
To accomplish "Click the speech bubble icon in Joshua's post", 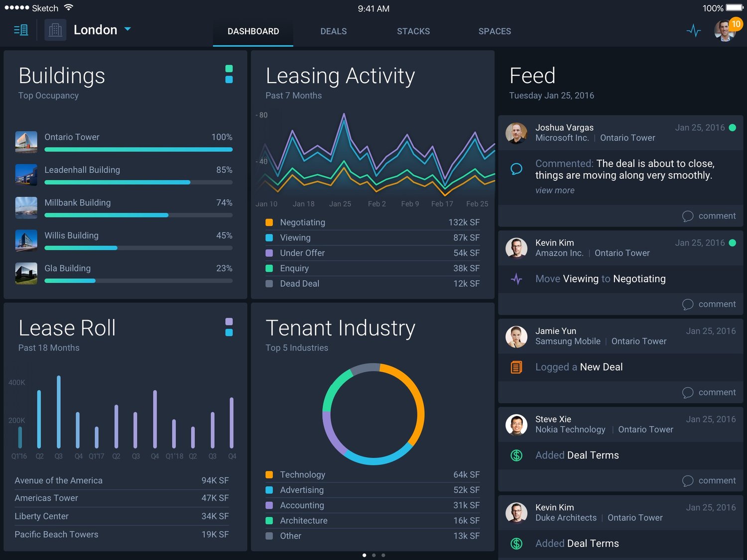I will 516,169.
